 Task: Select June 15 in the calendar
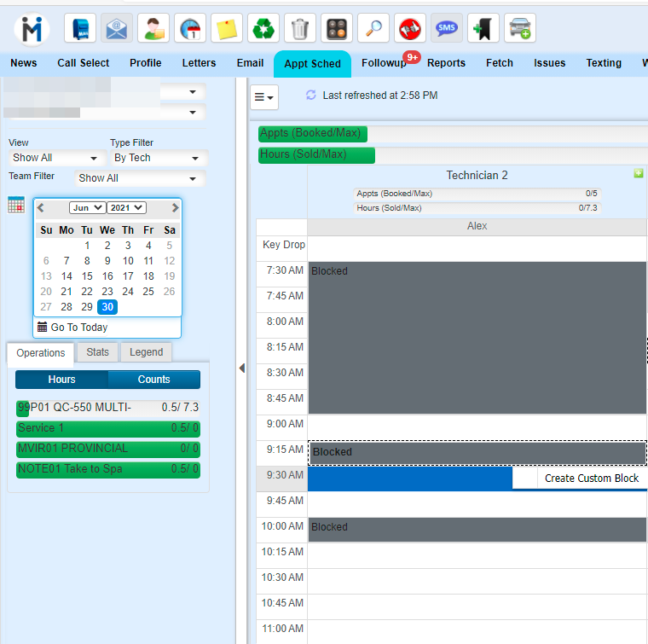[87, 276]
